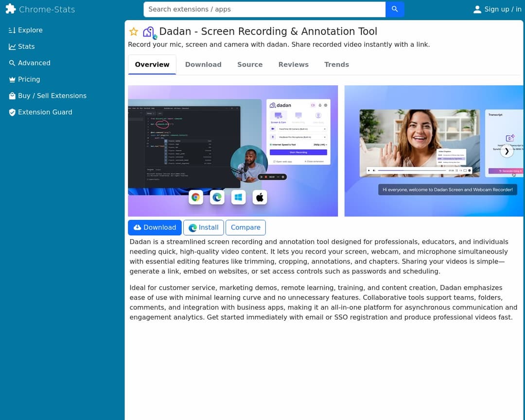Switch to the Download tab
The image size is (525, 420).
click(203, 65)
